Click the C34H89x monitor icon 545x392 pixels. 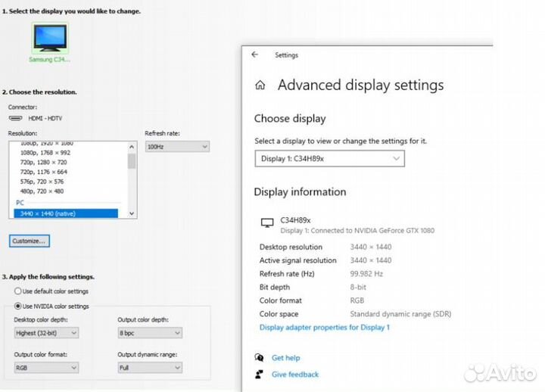267,222
